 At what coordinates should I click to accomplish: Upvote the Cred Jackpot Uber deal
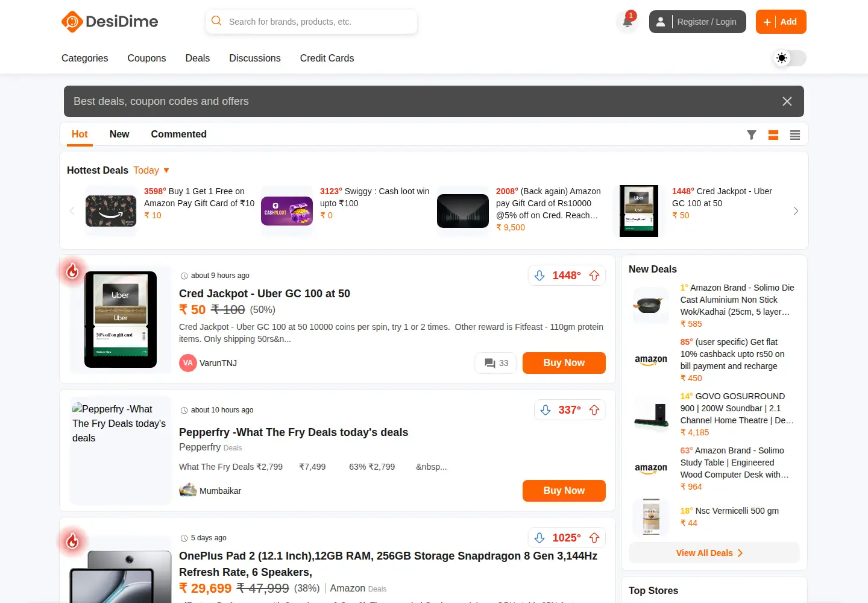click(x=594, y=276)
